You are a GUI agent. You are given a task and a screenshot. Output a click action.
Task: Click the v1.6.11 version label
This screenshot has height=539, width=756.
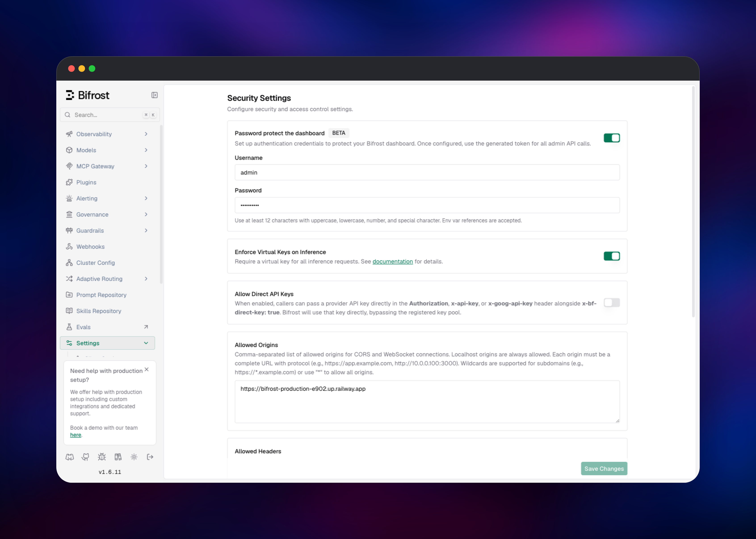point(110,472)
